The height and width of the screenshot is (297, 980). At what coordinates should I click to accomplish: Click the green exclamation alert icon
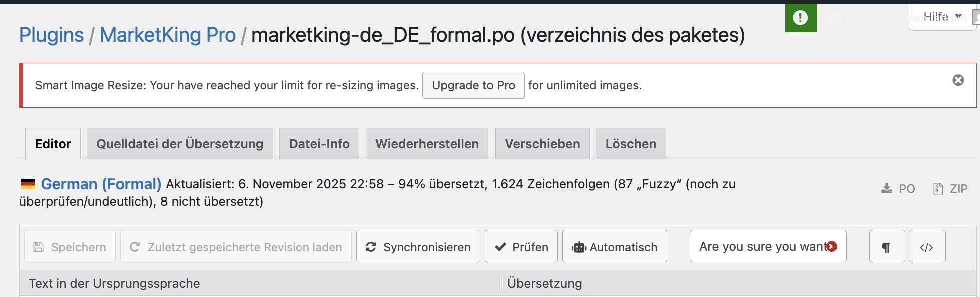pos(800,18)
